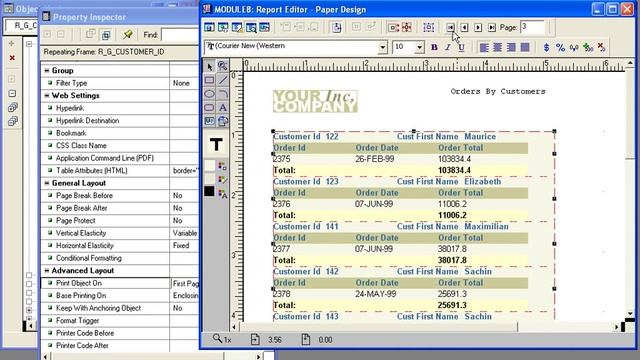Image resolution: width=640 pixels, height=360 pixels.
Task: Add a decimal place to number format
Action: click(588, 47)
